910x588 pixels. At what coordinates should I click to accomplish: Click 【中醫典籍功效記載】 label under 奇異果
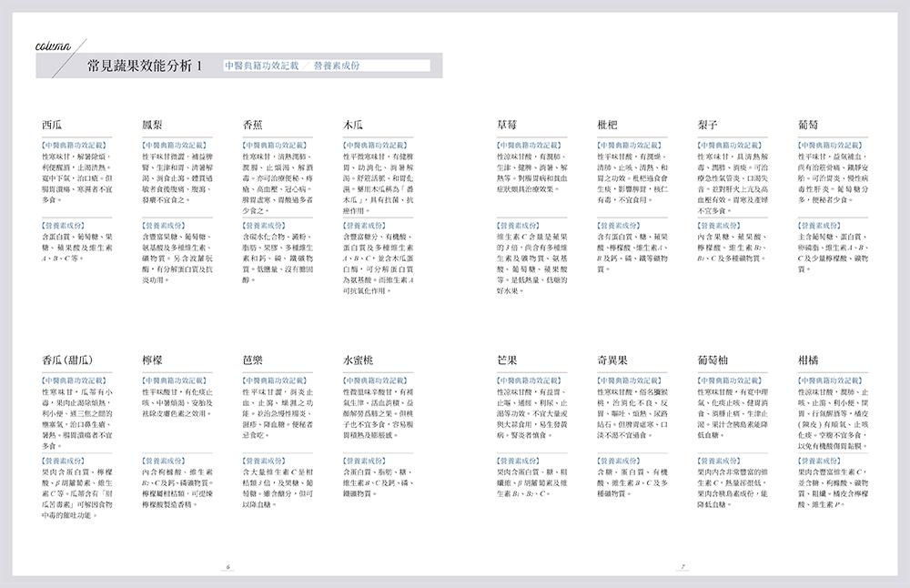pyautogui.click(x=630, y=380)
